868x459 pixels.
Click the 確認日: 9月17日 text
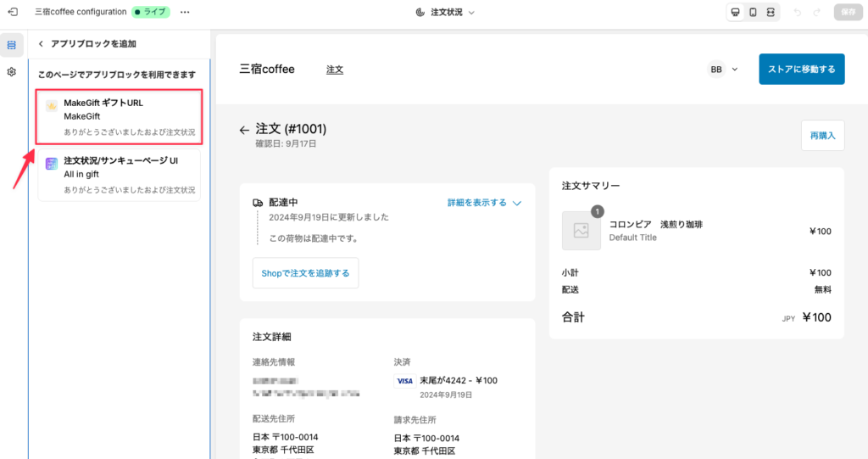point(286,143)
